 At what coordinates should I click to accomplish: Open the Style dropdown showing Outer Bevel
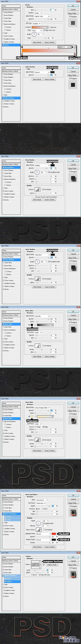(42, 500)
